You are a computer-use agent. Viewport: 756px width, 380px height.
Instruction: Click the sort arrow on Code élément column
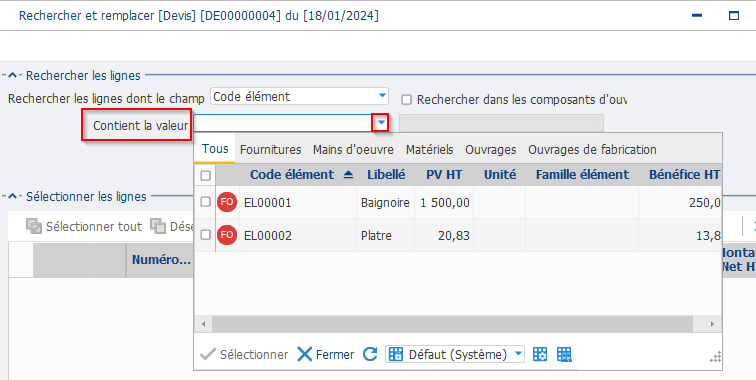point(349,175)
